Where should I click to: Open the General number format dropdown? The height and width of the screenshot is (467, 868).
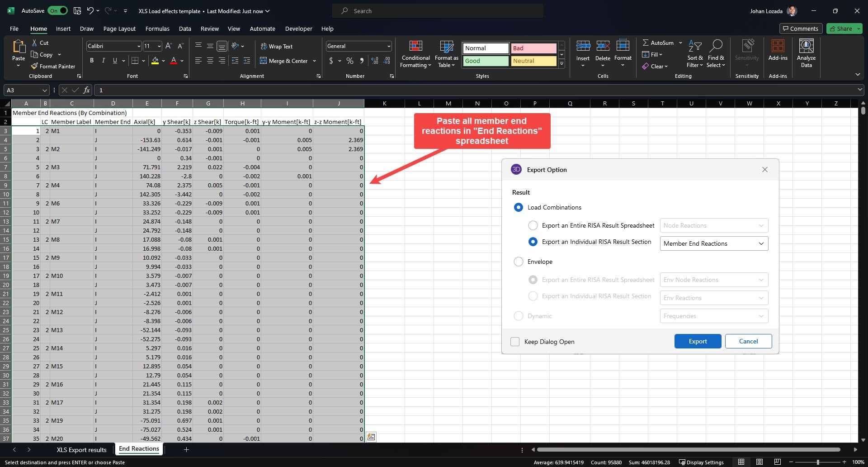click(x=388, y=46)
